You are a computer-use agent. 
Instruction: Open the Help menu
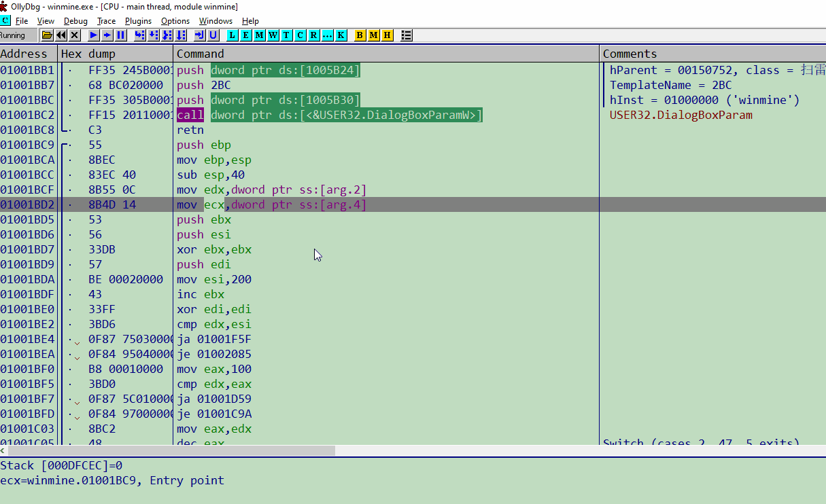250,21
